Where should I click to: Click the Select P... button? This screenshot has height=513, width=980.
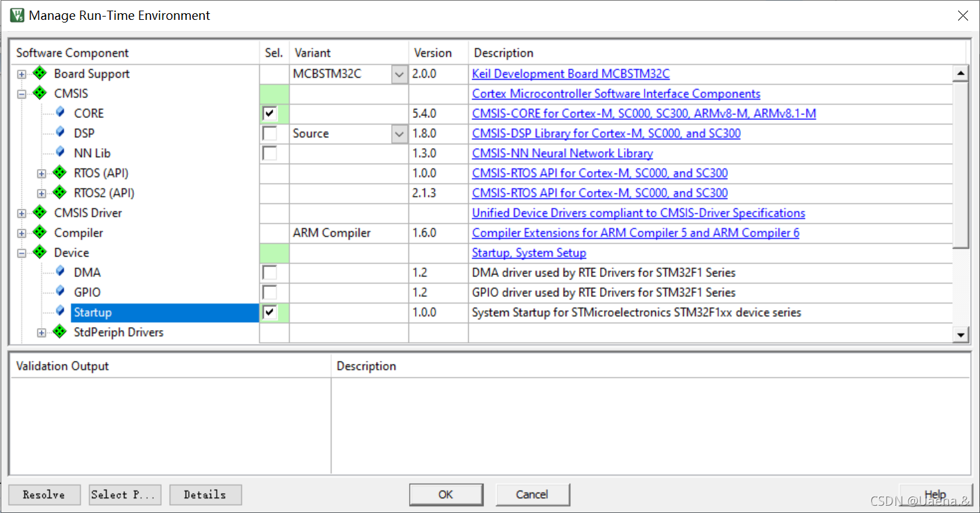coord(125,494)
